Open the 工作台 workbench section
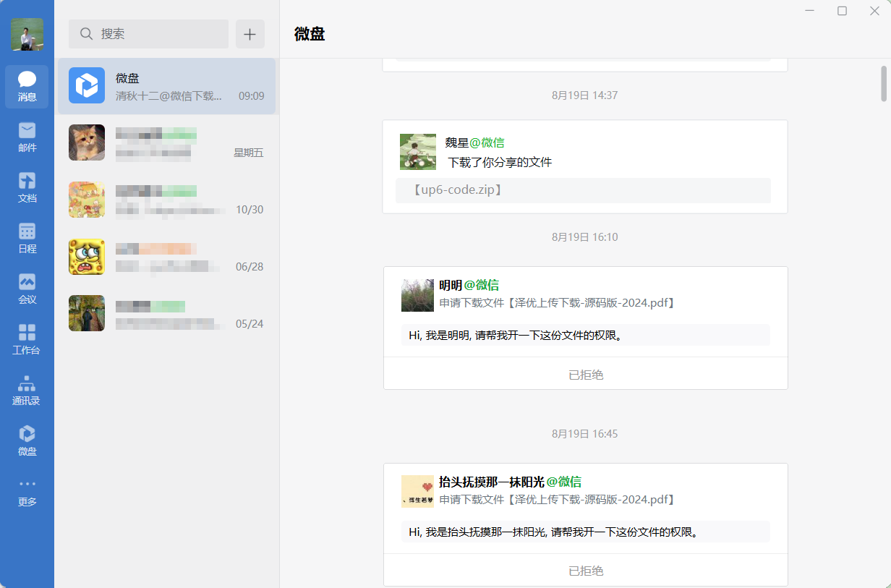Image resolution: width=891 pixels, height=588 pixels. [27, 340]
